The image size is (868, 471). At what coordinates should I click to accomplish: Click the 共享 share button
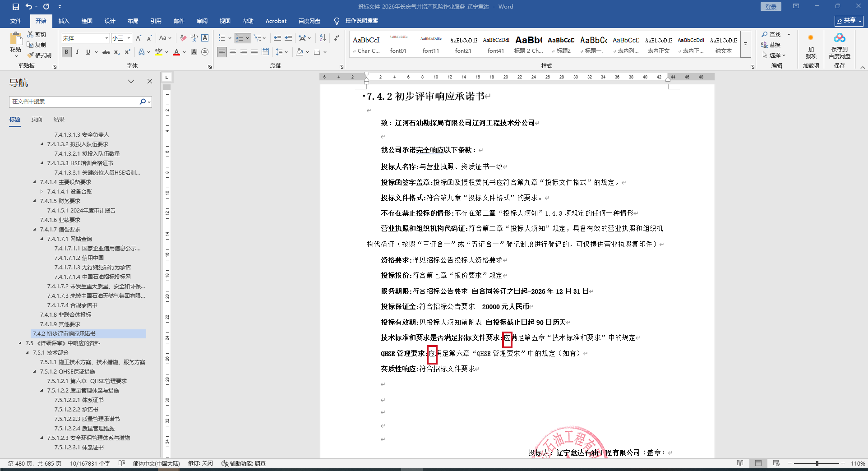[849, 21]
